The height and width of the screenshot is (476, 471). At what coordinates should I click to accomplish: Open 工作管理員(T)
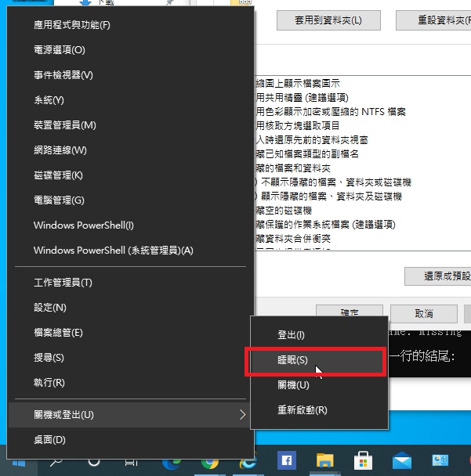[x=131, y=283]
